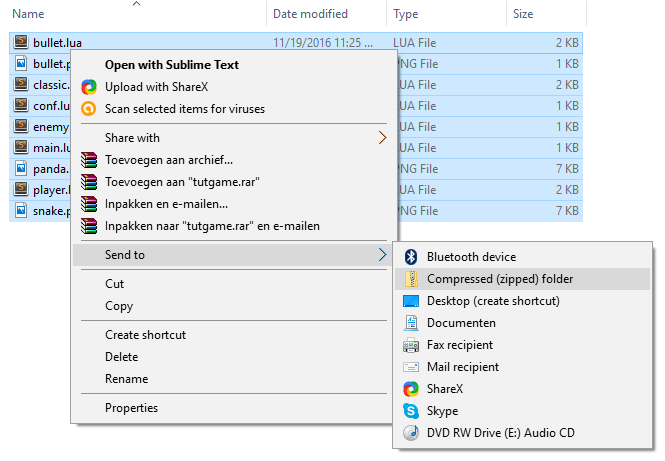665x461 pixels.
Task: Click the DVD RW Drive disc icon
Action: pyautogui.click(x=410, y=433)
